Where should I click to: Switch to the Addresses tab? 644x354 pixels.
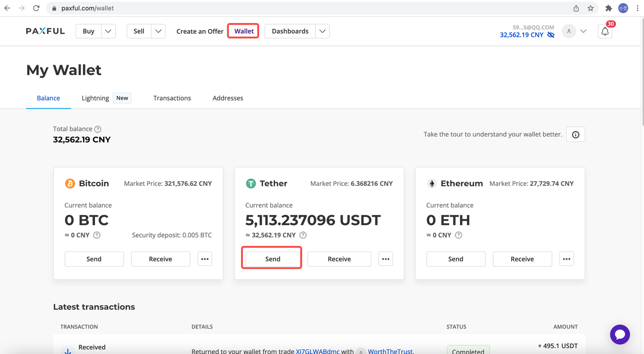point(228,98)
